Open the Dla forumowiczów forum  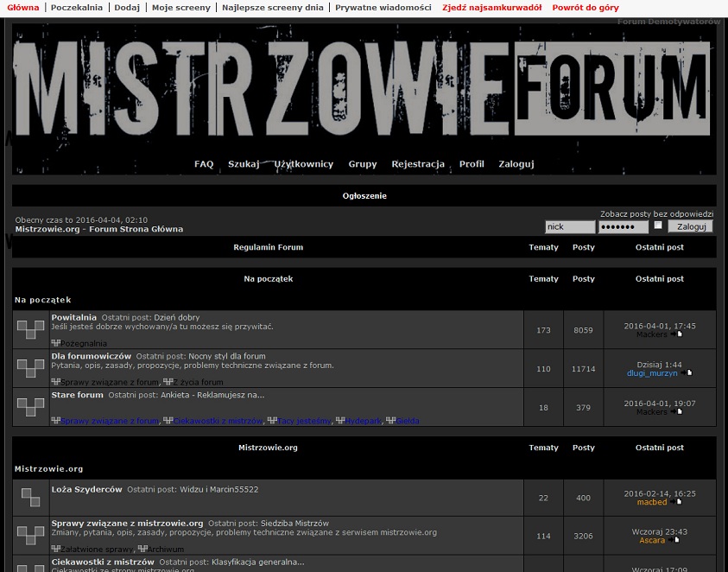[x=91, y=356]
